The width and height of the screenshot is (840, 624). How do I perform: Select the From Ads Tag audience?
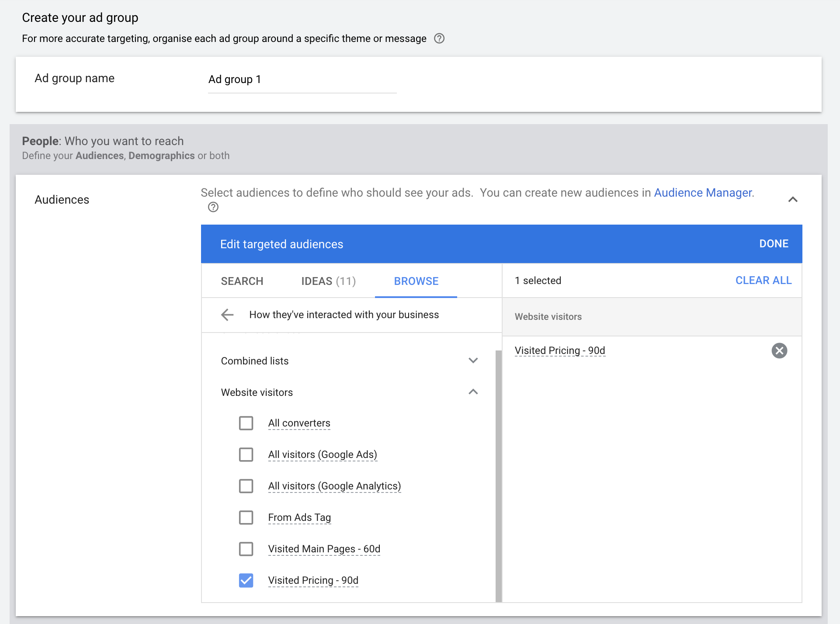246,517
